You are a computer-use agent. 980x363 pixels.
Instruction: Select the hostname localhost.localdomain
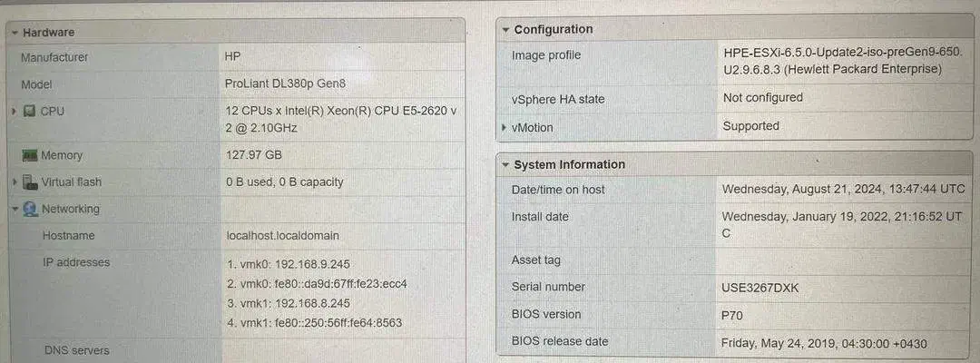[282, 236]
